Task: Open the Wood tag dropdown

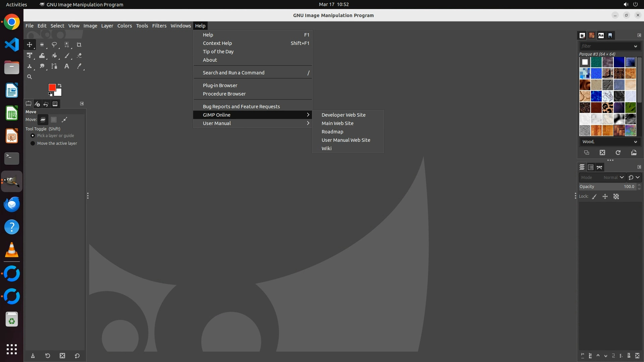Action: (635, 142)
